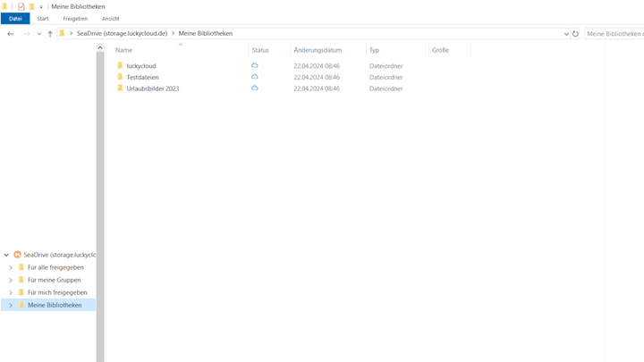
Task: Click the date cell of luckycloud row
Action: tap(317, 65)
